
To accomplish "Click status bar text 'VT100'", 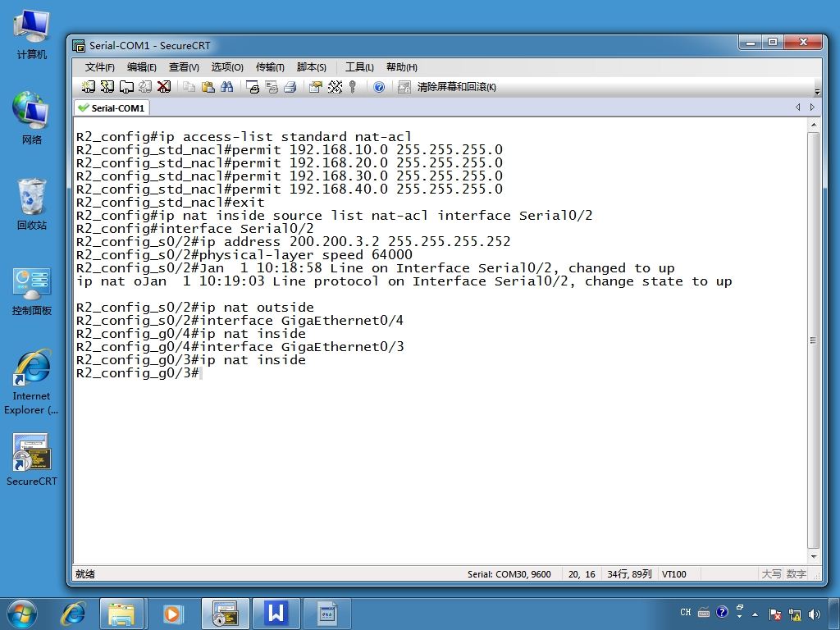I will (674, 574).
